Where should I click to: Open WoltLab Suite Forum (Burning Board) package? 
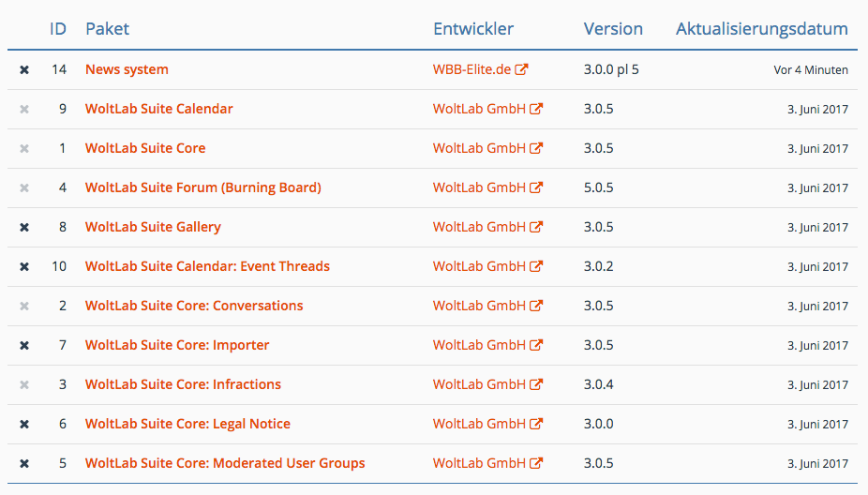pos(203,187)
